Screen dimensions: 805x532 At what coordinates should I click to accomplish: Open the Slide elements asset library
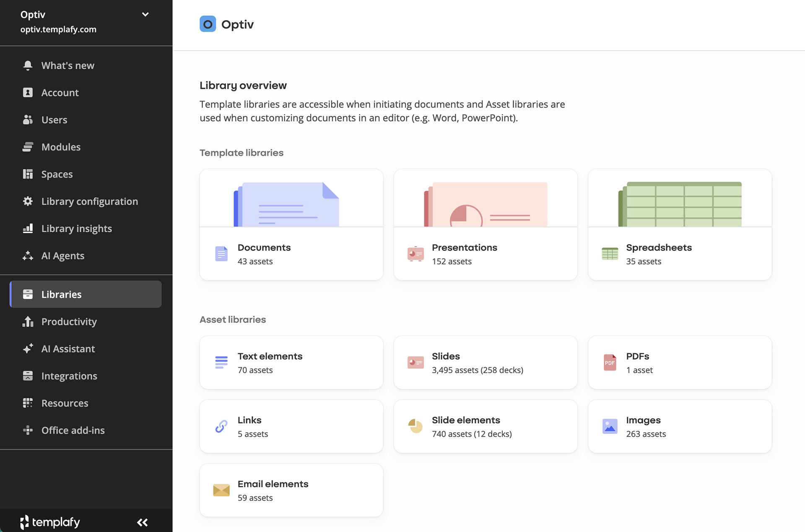[x=486, y=426]
